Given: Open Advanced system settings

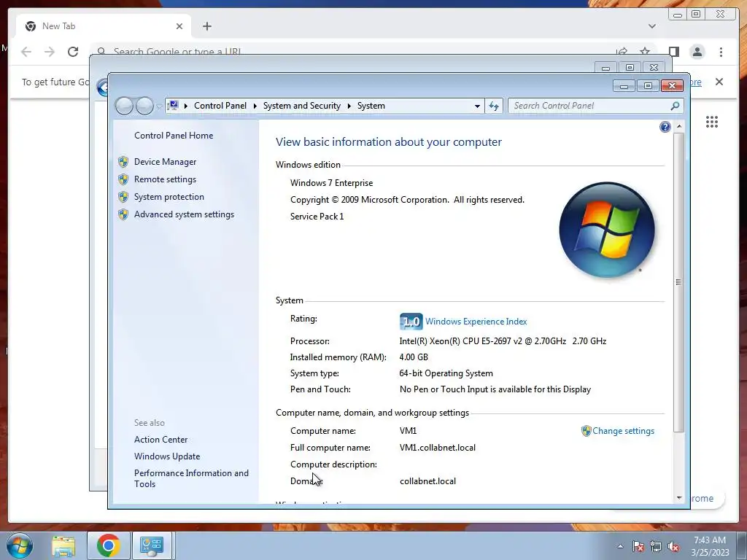Looking at the screenshot, I should pyautogui.click(x=184, y=214).
